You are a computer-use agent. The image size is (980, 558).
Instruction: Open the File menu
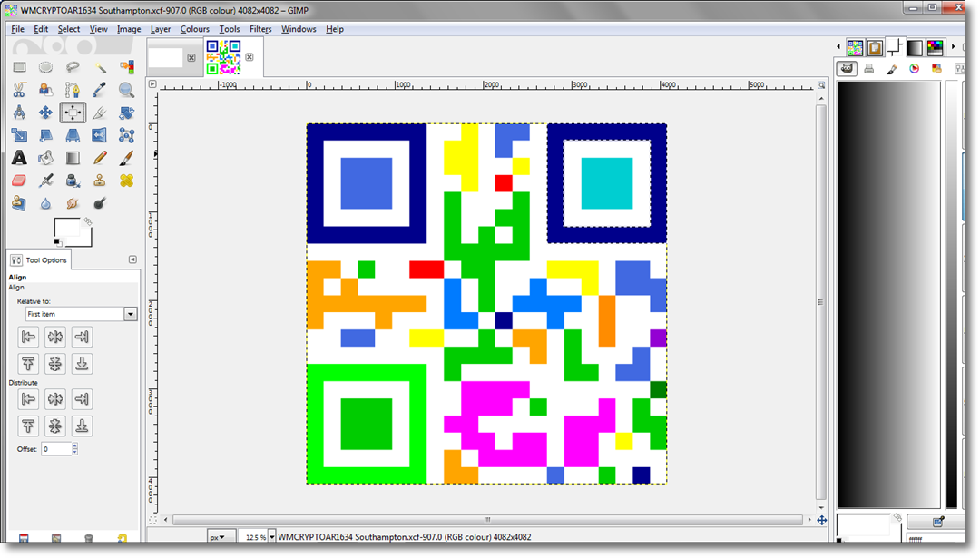[17, 29]
